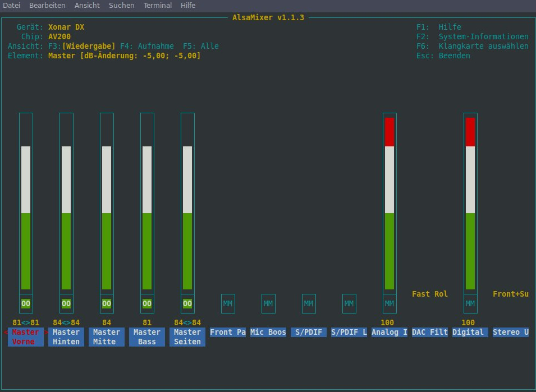Toggle mute box under Master Hinten
The width and height of the screenshot is (536, 392).
click(66, 303)
